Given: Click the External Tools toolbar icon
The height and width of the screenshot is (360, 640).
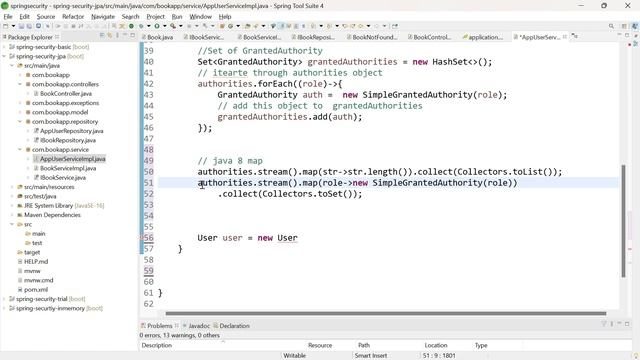Looking at the screenshot, I should tap(173, 26).
